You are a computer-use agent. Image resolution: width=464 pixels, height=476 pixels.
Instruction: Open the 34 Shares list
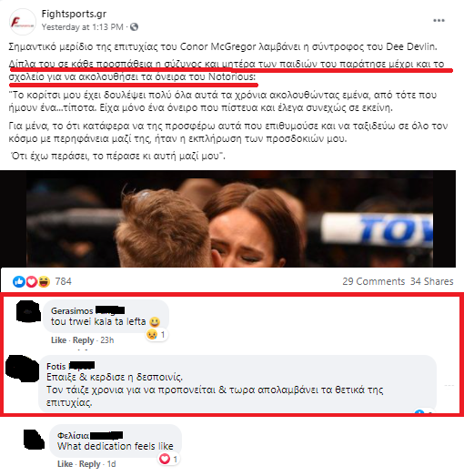(431, 281)
